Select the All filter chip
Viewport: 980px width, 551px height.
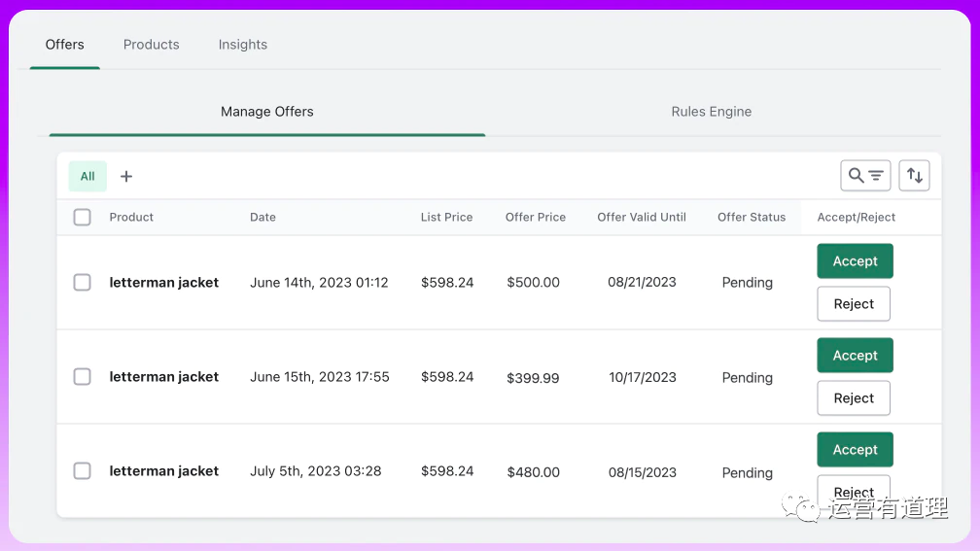click(87, 176)
